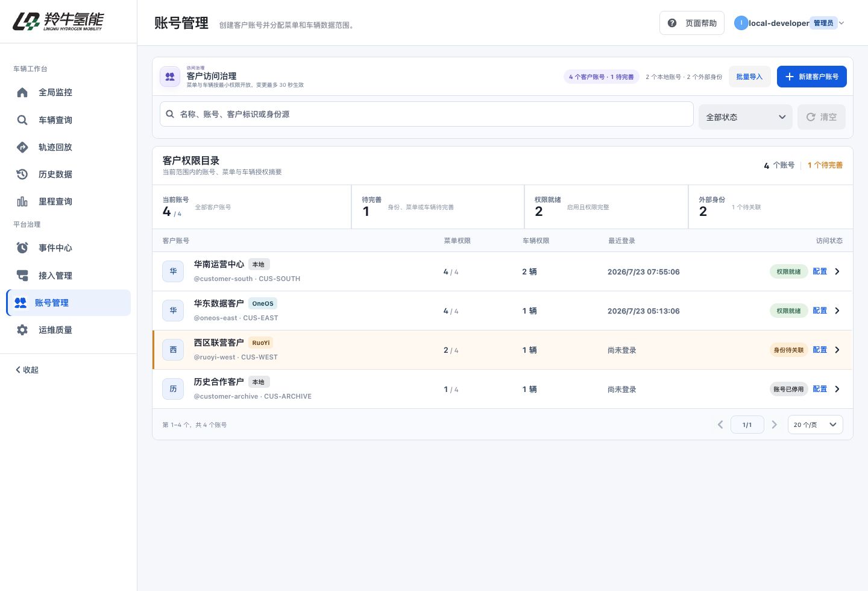This screenshot has height=591, width=868.
Task: Click the 客户访问治理 group icon
Action: click(x=170, y=77)
